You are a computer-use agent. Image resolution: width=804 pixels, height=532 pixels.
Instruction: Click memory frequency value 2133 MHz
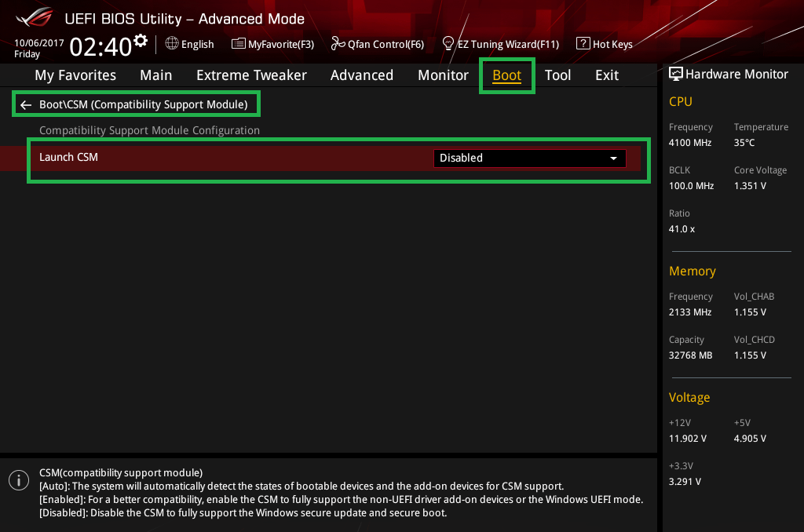coord(689,312)
